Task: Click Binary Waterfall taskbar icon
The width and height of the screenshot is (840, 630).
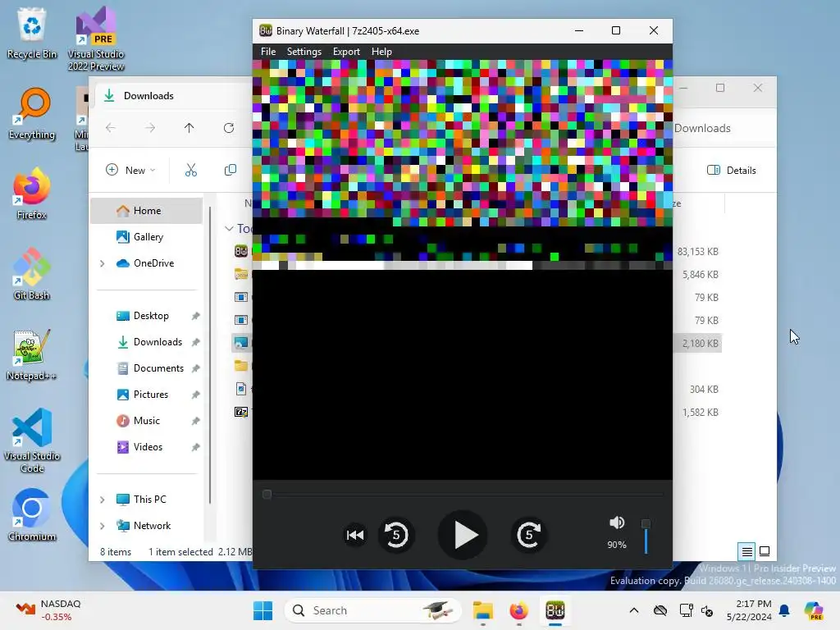Action: click(555, 610)
